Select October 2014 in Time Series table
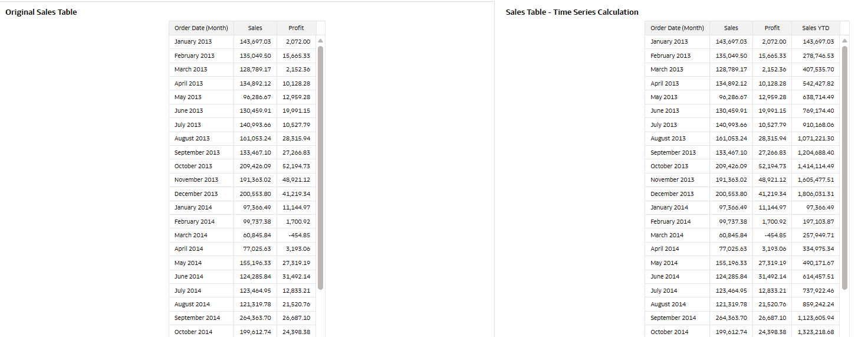The width and height of the screenshot is (868, 337). [x=669, y=332]
